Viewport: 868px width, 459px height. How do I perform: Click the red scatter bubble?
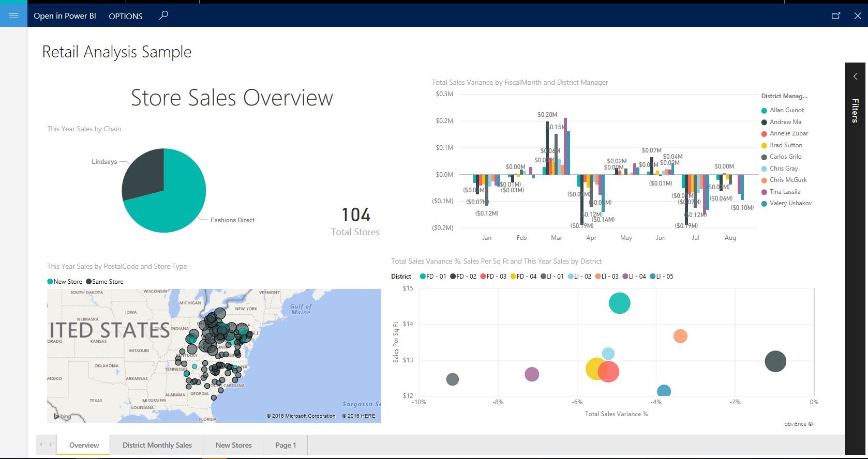(609, 371)
